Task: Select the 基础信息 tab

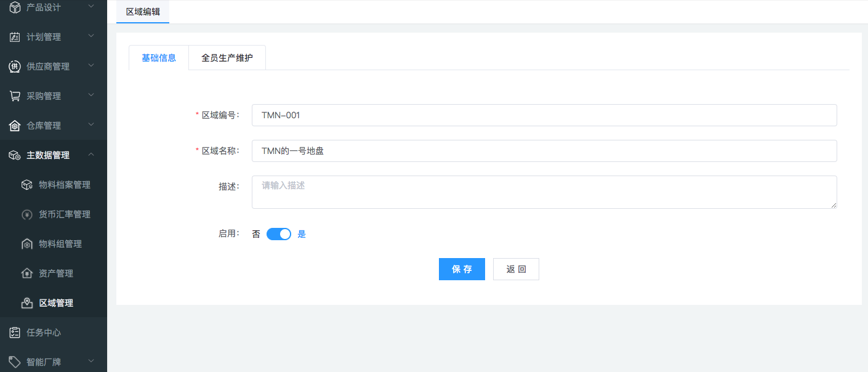Action: [x=159, y=58]
